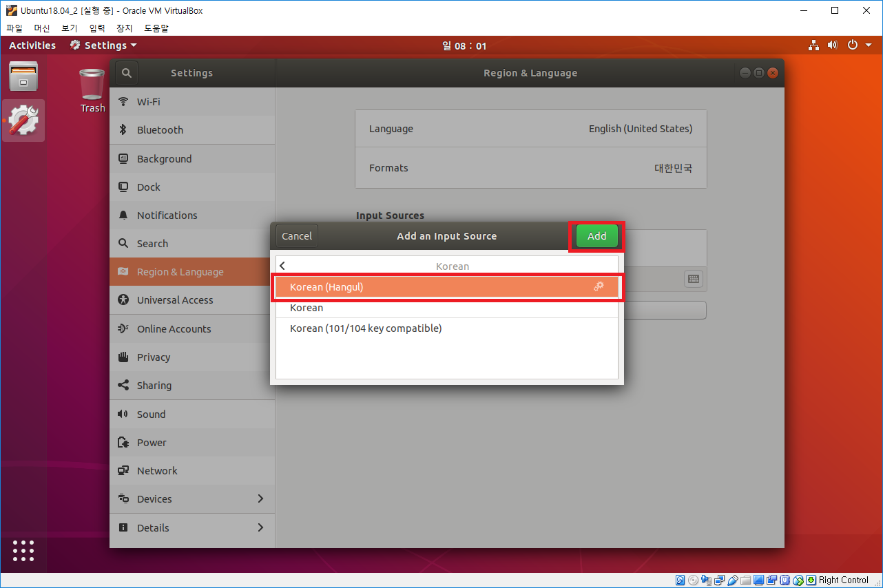Open Privacy settings panel
This screenshot has height=588, width=883.
(192, 357)
